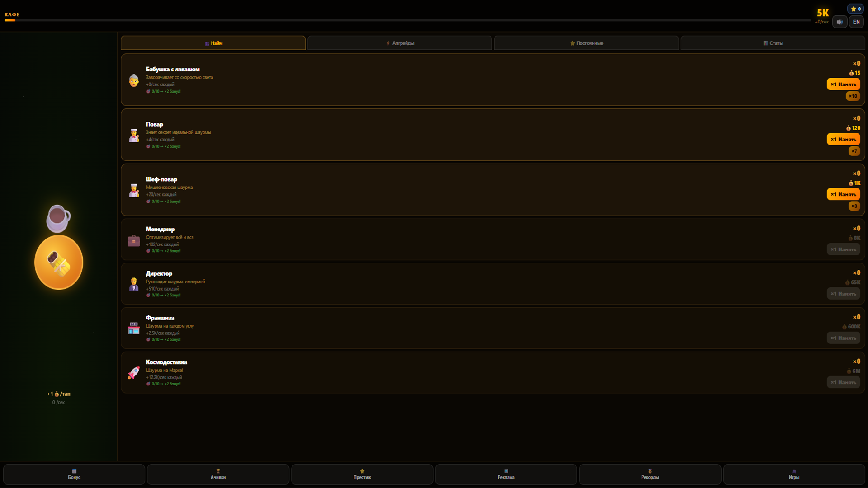This screenshot has height=488, width=868.
Task: Select the Найм tab
Action: 213,43
